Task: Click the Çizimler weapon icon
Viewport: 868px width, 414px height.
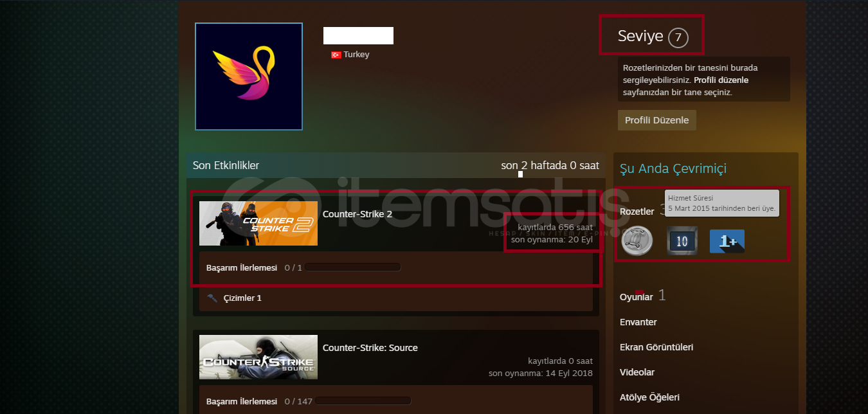Action: coord(212,298)
